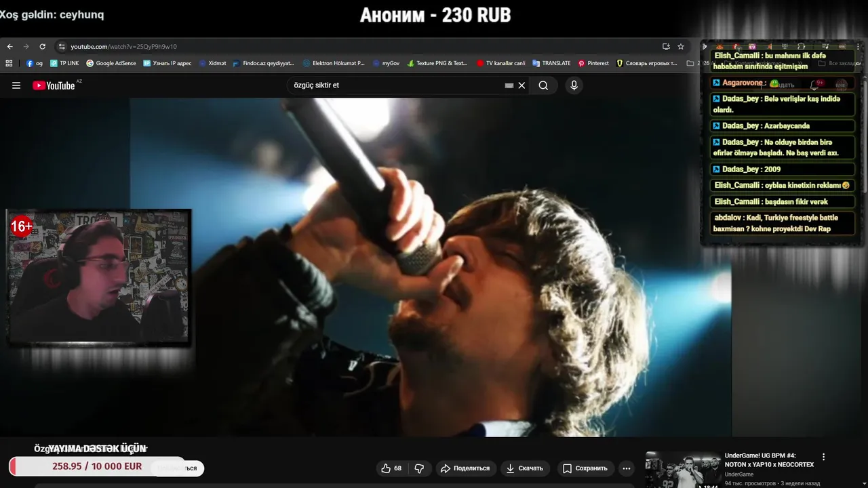Click the 'Аноним - 230 RUB' donation alert
868x488 pixels.
tap(435, 15)
